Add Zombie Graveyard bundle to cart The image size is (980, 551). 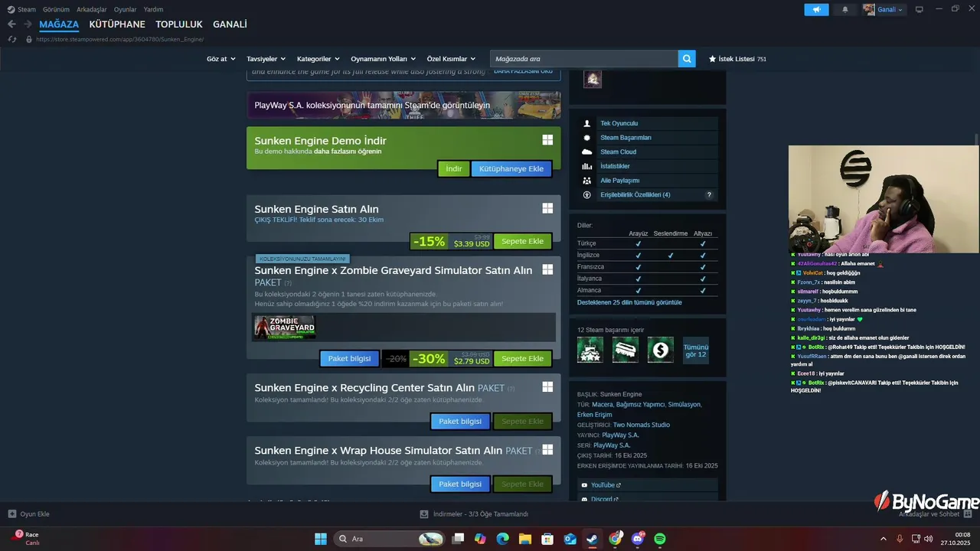coord(522,358)
